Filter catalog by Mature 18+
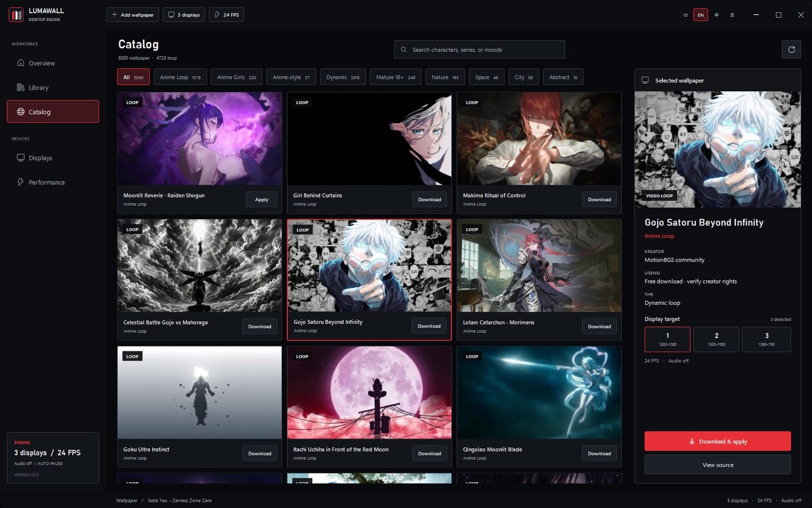 396,77
